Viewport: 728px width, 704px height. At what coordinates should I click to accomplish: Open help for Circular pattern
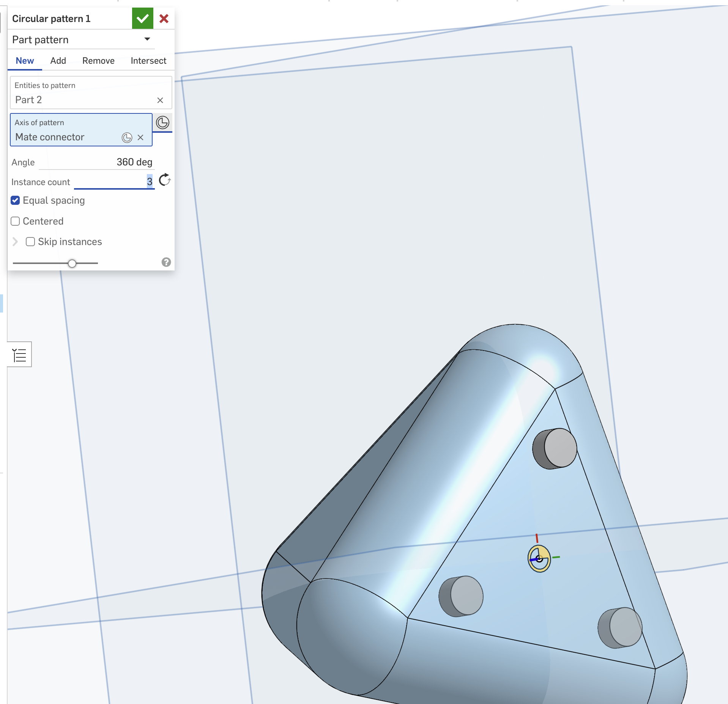point(166,262)
